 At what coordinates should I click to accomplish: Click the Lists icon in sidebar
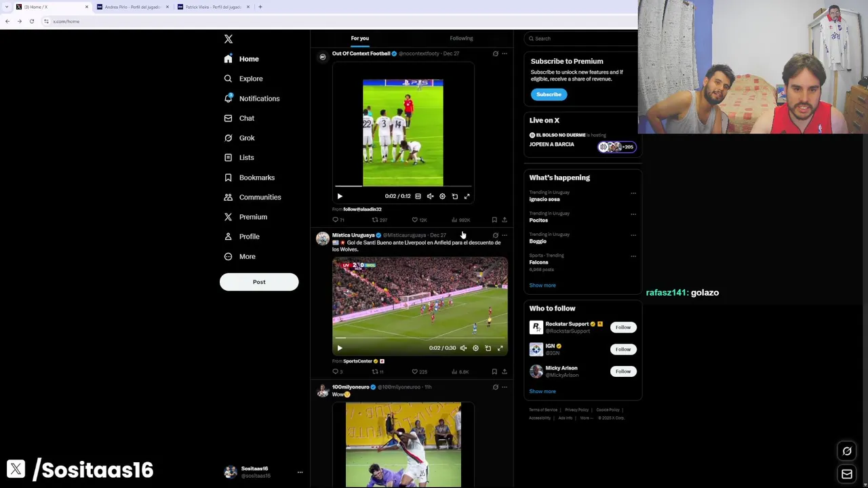228,157
